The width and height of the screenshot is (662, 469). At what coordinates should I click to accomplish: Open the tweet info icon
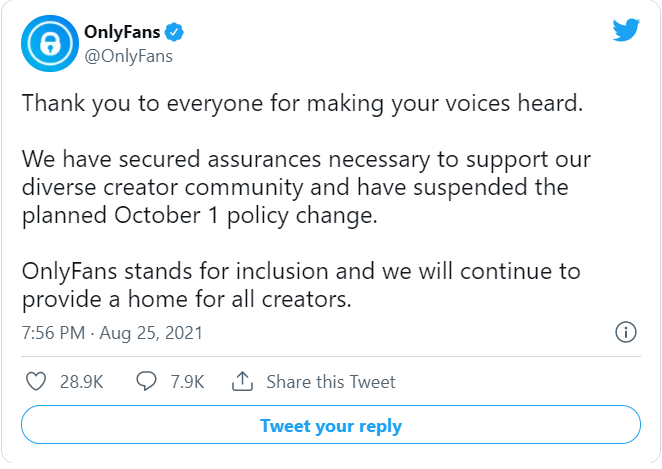tap(626, 332)
